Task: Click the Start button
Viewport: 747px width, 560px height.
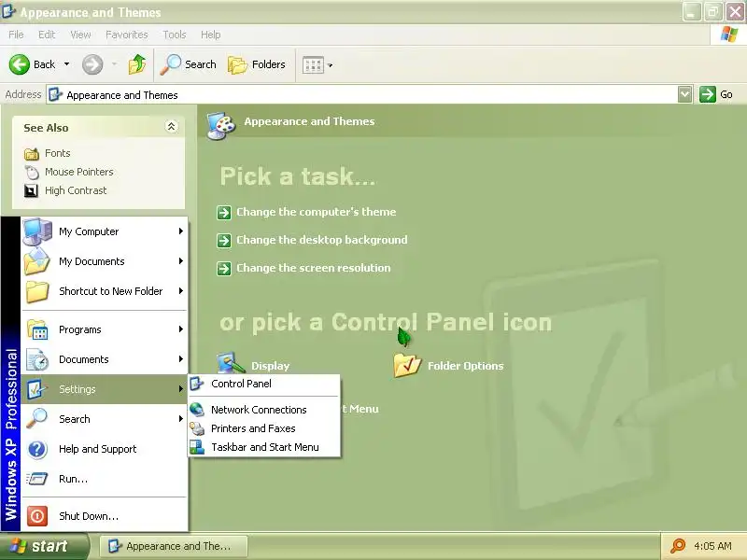Action: click(44, 546)
